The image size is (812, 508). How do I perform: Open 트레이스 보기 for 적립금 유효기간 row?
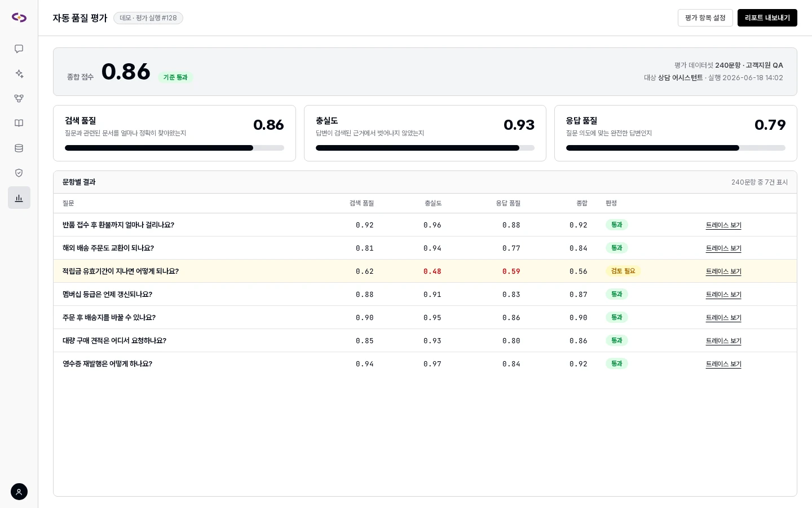723,271
